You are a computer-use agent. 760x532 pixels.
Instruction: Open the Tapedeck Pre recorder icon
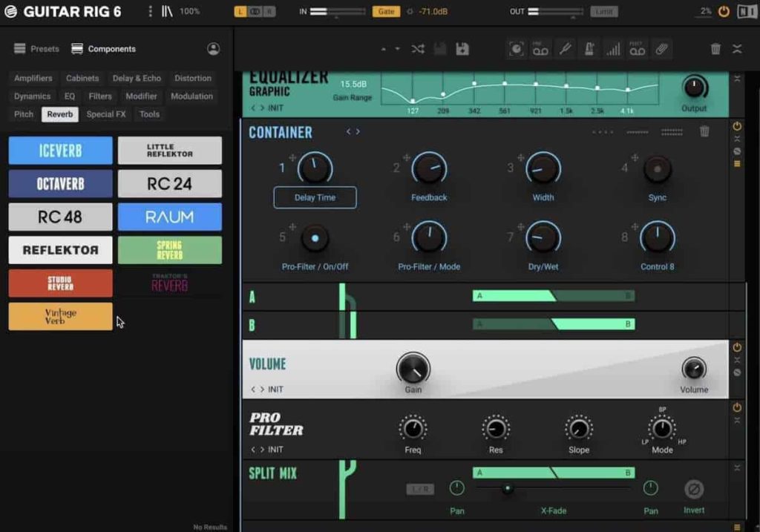tap(540, 48)
